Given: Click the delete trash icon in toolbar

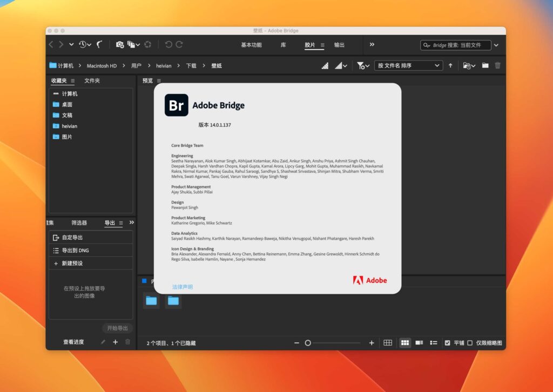Looking at the screenshot, I should tap(497, 65).
